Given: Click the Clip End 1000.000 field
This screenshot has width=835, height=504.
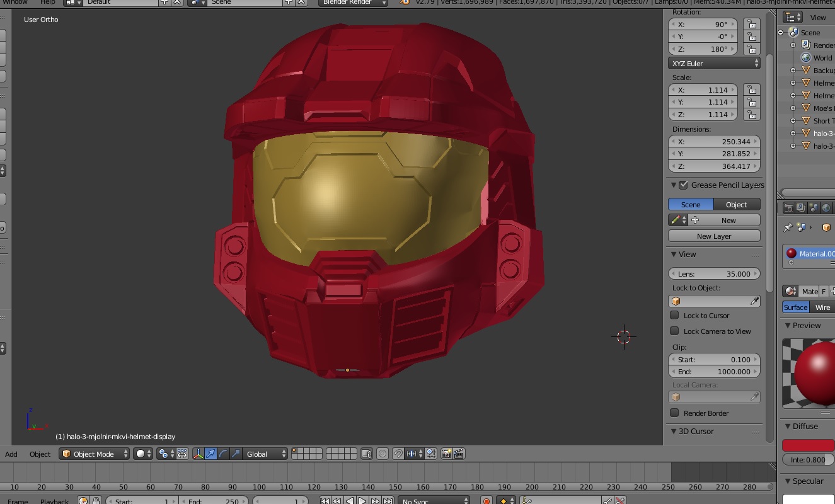Looking at the screenshot, I should click(714, 372).
